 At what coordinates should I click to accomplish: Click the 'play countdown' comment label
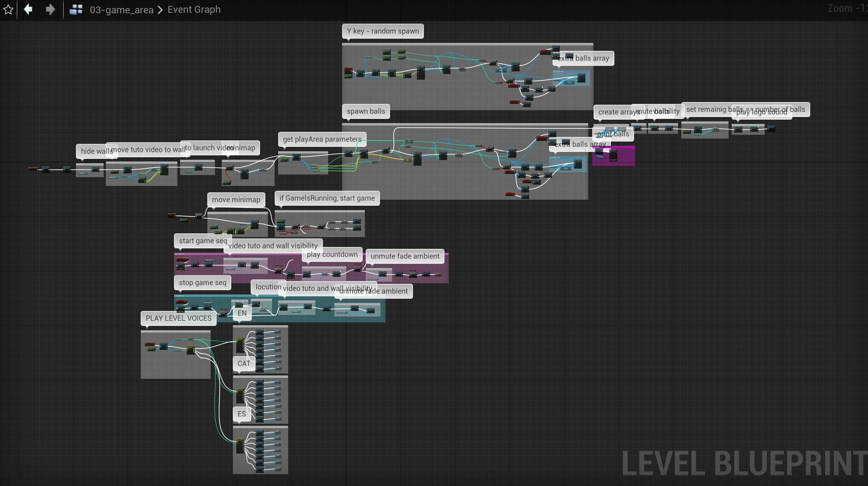[332, 255]
